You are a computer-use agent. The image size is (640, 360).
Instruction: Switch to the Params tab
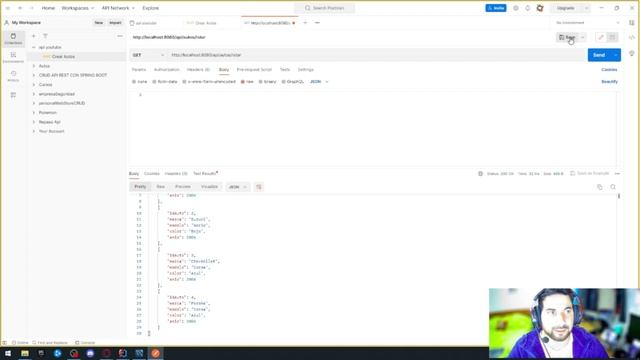click(x=139, y=70)
